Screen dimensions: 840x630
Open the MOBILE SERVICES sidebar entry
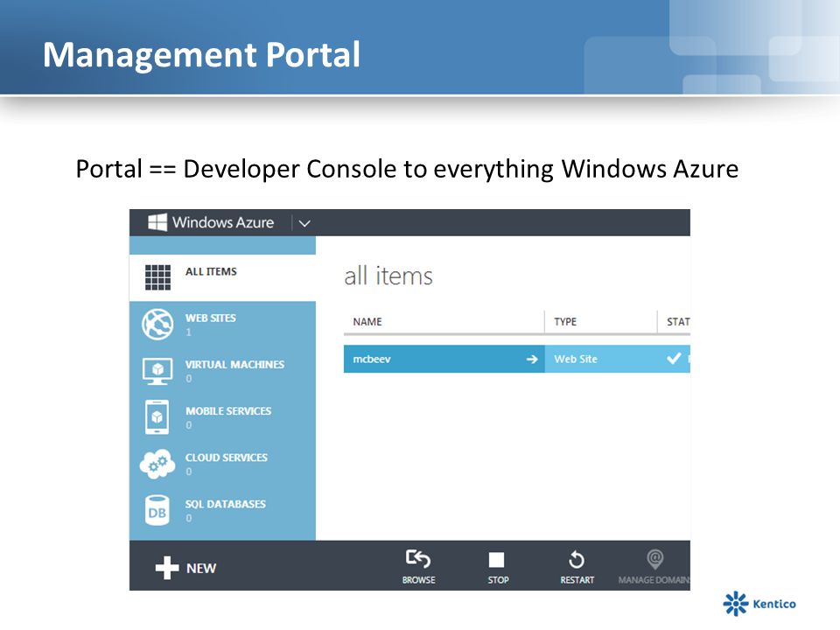tap(222, 417)
